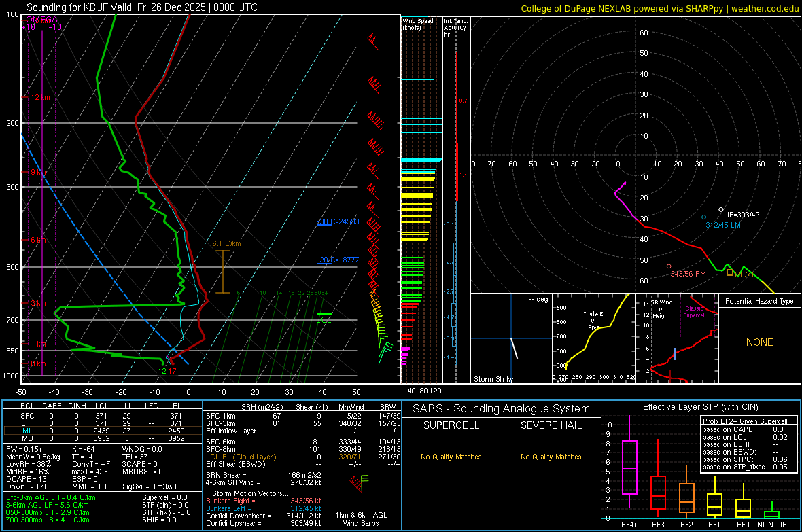Screen dimensions: 802x532
Task: Click the 3 km height marker
Action: pyautogui.click(x=38, y=303)
